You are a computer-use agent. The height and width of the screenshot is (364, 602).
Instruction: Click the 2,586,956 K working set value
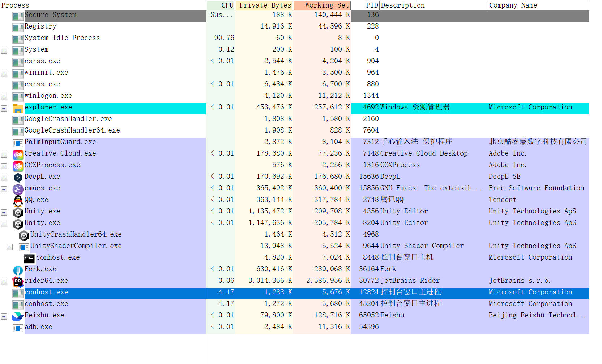click(328, 281)
